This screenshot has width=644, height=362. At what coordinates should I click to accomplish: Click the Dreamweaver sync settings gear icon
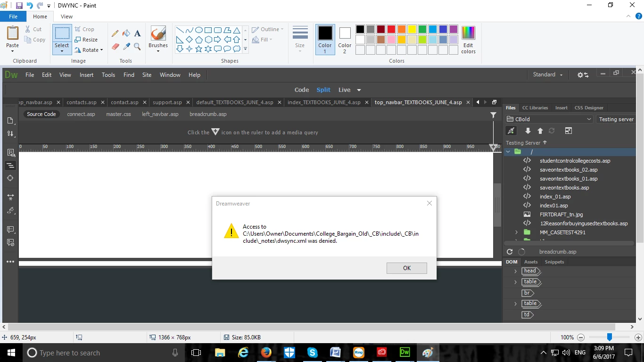point(583,74)
